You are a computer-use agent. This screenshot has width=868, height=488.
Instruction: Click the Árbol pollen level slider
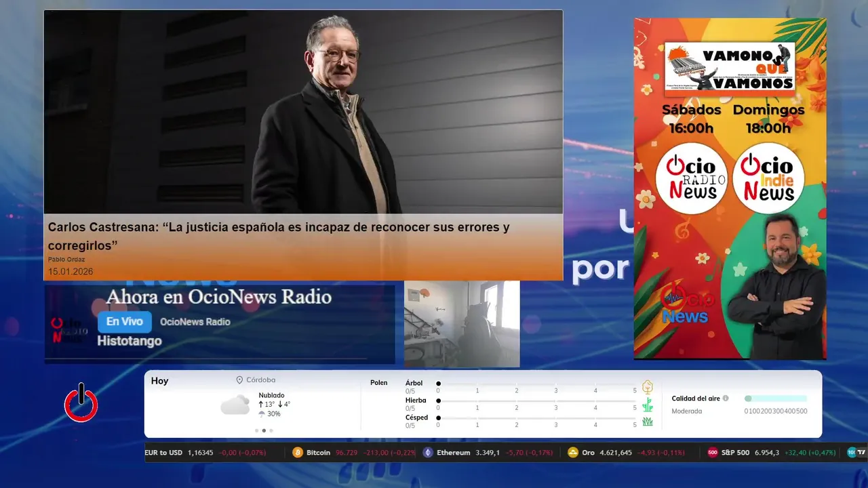537,384
